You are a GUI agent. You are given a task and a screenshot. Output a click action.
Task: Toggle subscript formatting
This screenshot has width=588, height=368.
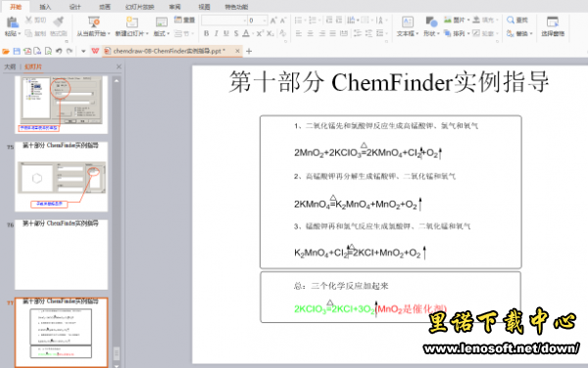tap(270, 33)
